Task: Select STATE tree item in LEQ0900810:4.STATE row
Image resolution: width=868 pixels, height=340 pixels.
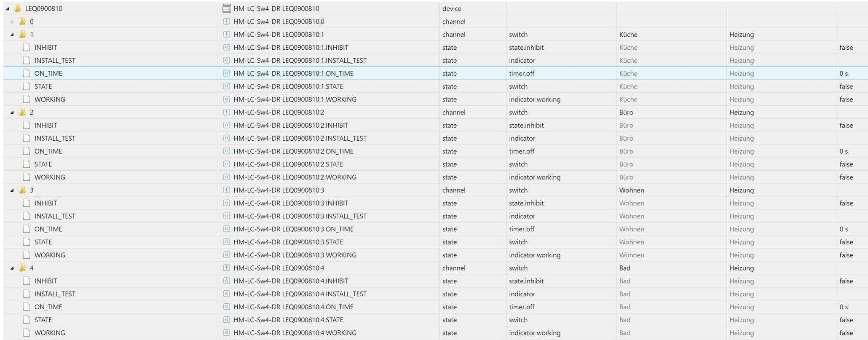Action: (43, 320)
